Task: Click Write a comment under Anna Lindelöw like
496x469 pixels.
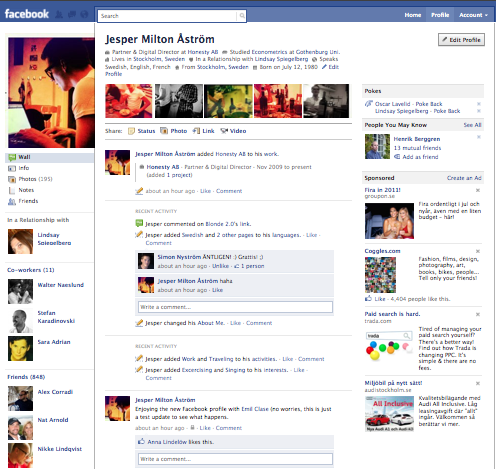Action: point(235,459)
